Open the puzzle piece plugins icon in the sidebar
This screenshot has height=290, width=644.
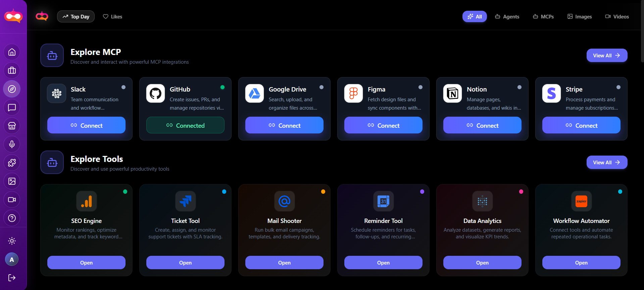[12, 163]
